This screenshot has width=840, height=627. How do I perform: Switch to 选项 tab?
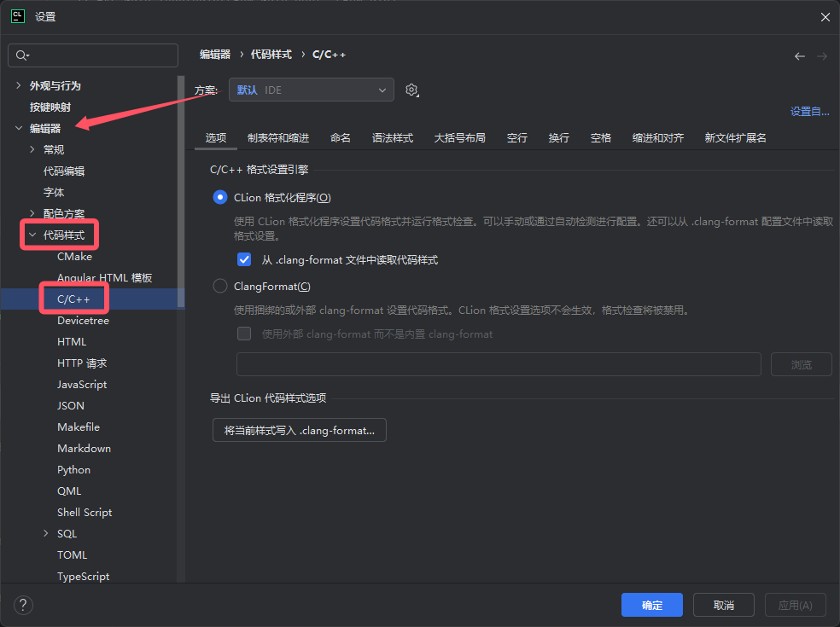point(216,138)
